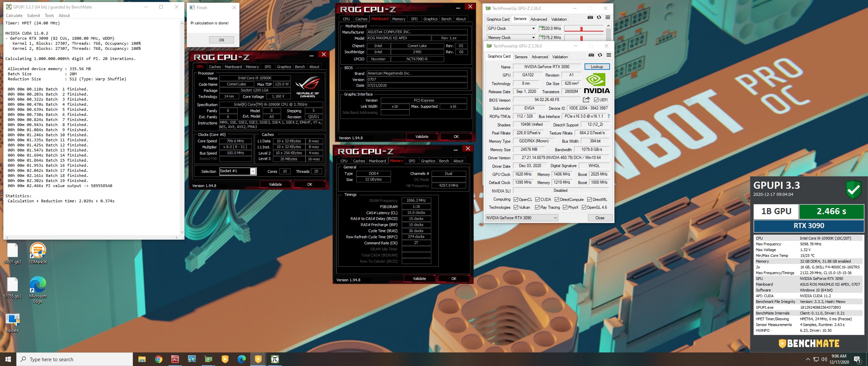
Task: Click the Type here to search box
Action: (x=75, y=359)
